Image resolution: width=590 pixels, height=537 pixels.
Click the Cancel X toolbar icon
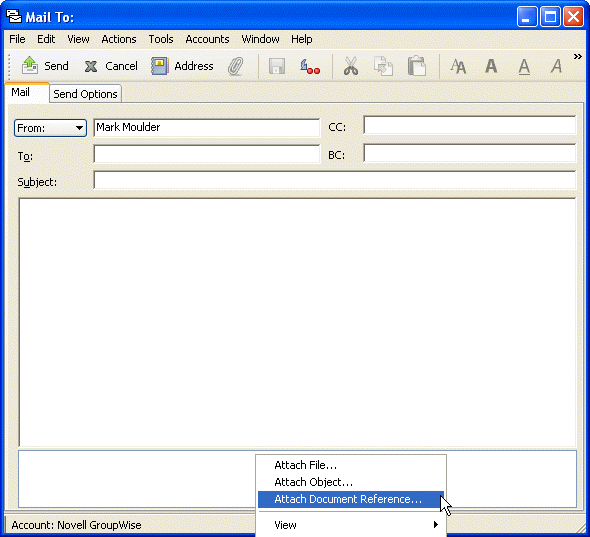[91, 67]
